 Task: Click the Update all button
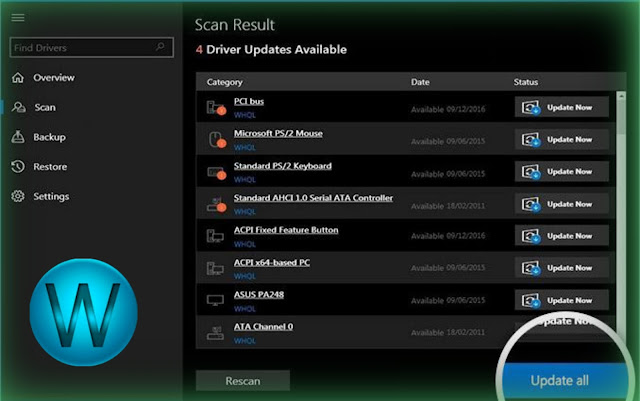pyautogui.click(x=564, y=381)
